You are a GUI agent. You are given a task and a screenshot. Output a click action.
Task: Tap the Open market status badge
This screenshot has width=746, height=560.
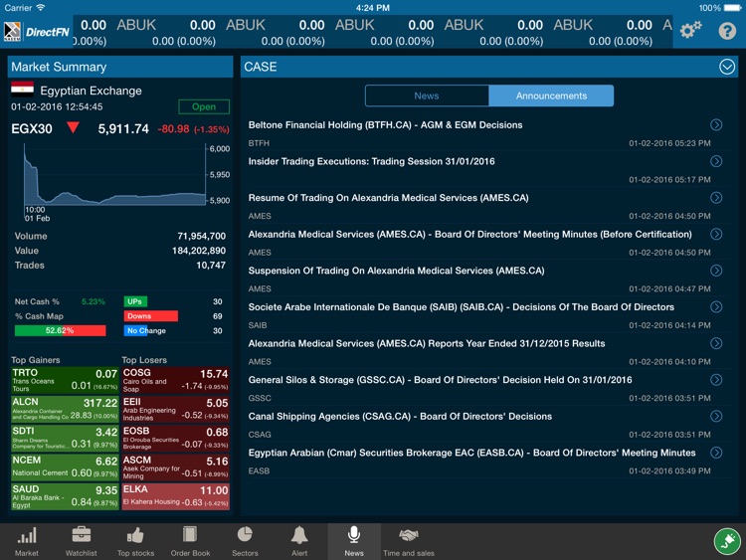click(x=204, y=106)
